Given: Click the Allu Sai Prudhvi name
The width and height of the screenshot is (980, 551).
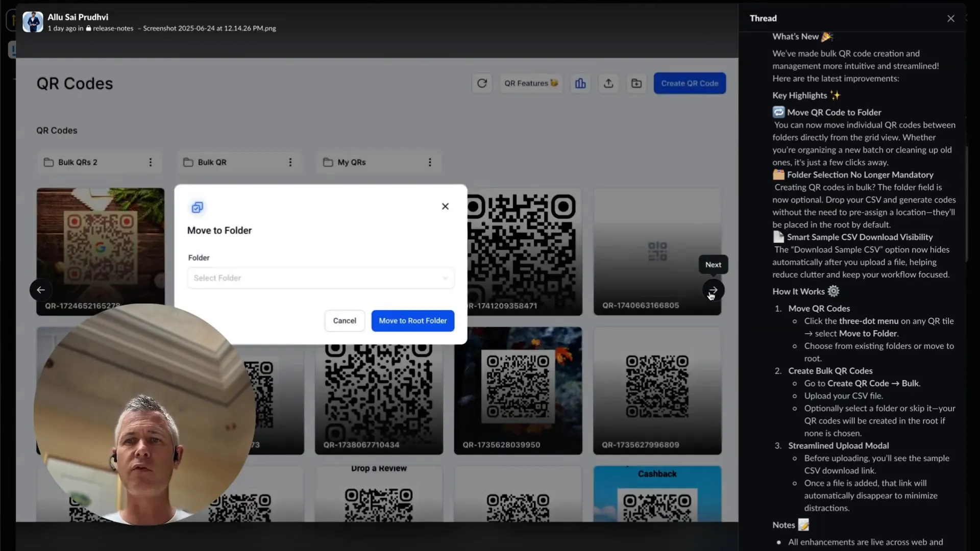Looking at the screenshot, I should (x=78, y=17).
